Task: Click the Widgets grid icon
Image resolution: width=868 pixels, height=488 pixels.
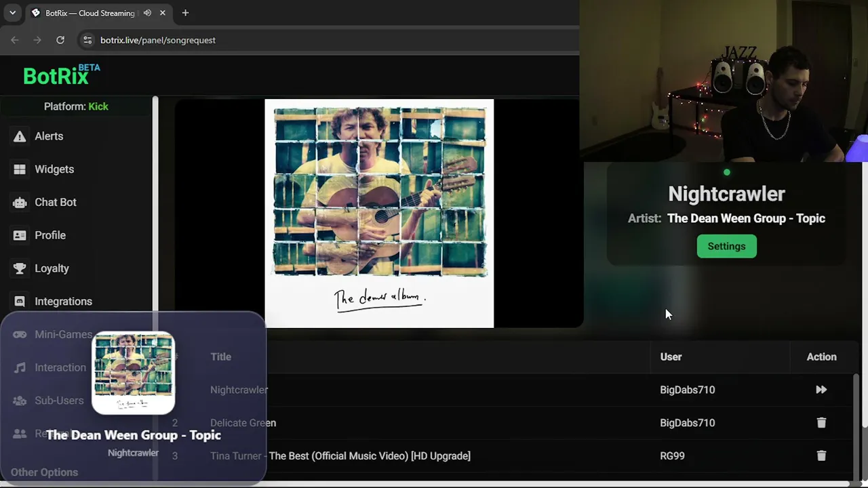Action: pyautogui.click(x=20, y=169)
